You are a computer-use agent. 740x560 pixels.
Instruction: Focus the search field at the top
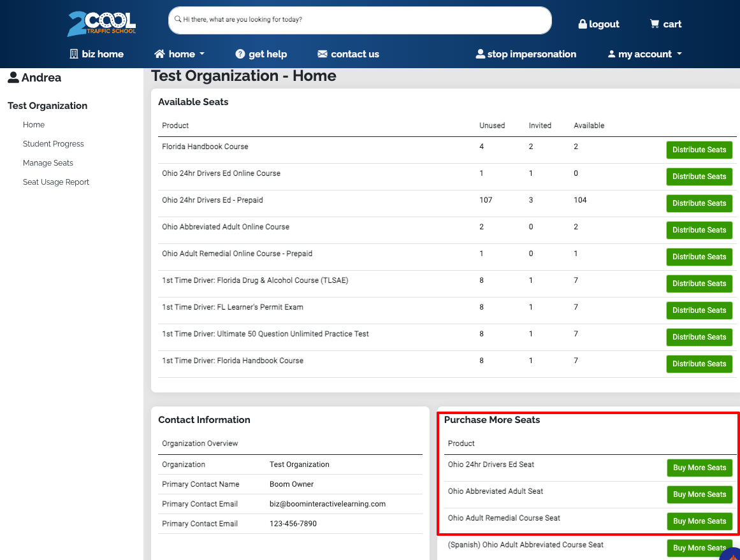point(359,20)
